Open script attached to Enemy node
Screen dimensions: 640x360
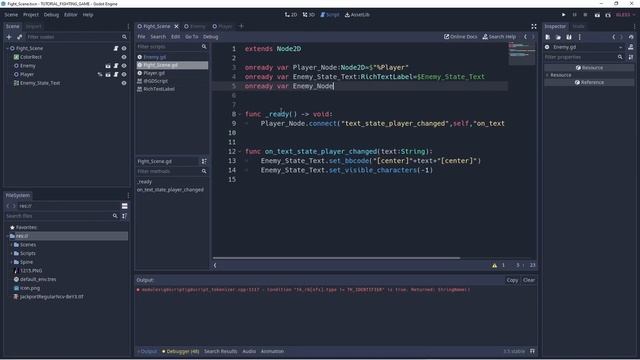tap(116, 66)
